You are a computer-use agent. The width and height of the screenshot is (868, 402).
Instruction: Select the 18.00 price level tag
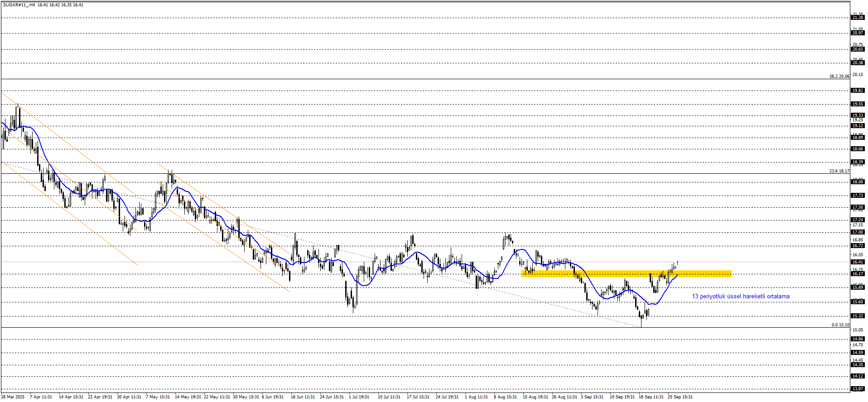coord(858,182)
